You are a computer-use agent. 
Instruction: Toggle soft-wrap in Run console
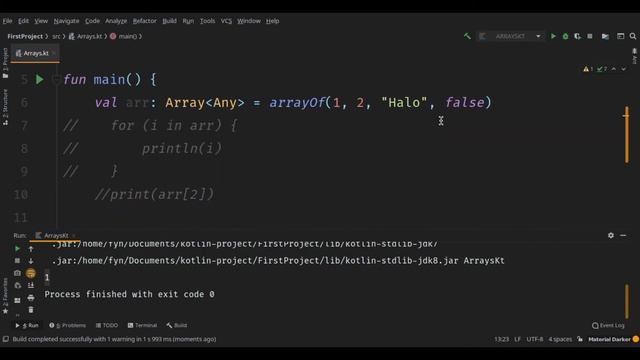[31, 273]
